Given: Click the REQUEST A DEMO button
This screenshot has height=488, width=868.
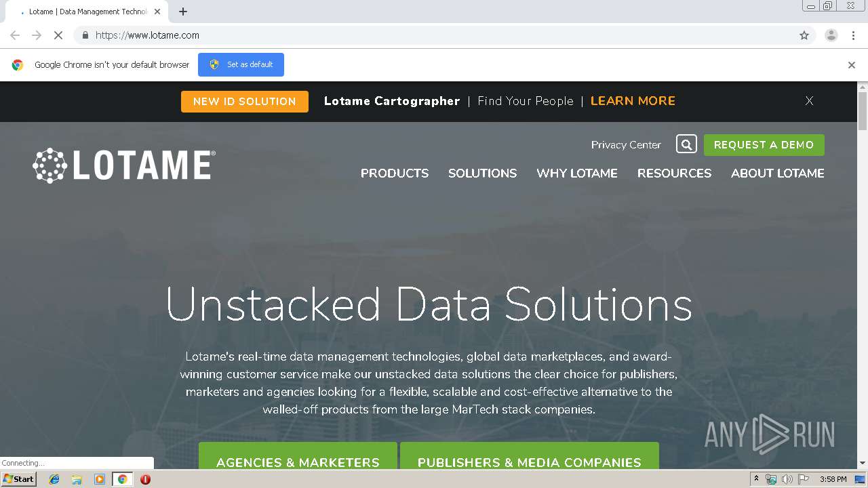Looking at the screenshot, I should coord(764,145).
